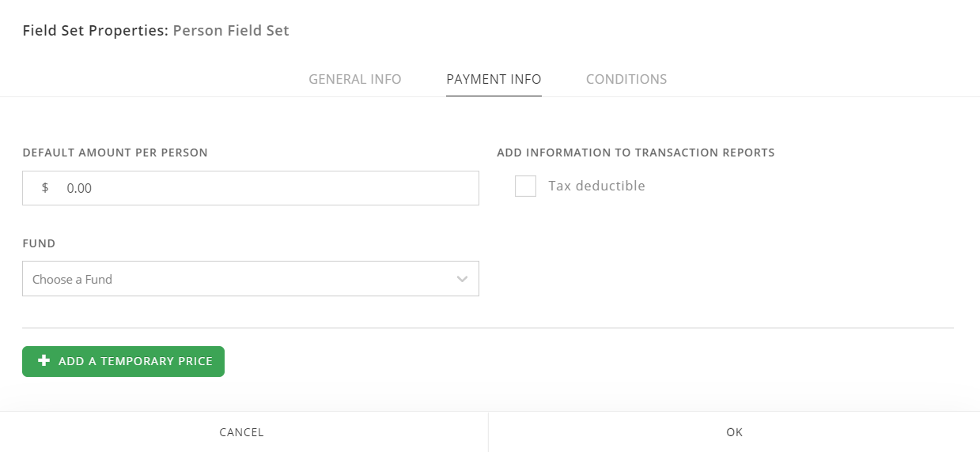Click the Fund field label
Screen dimensions: 980x452
[x=39, y=243]
